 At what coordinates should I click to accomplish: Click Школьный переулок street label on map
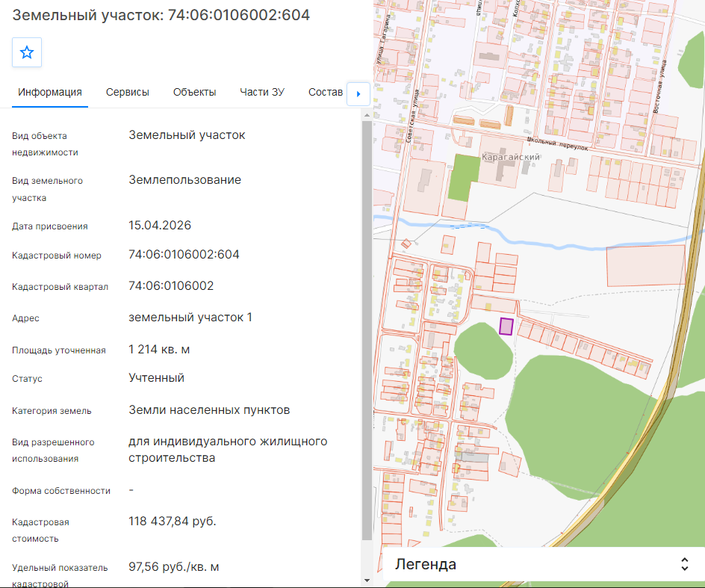pos(558,144)
